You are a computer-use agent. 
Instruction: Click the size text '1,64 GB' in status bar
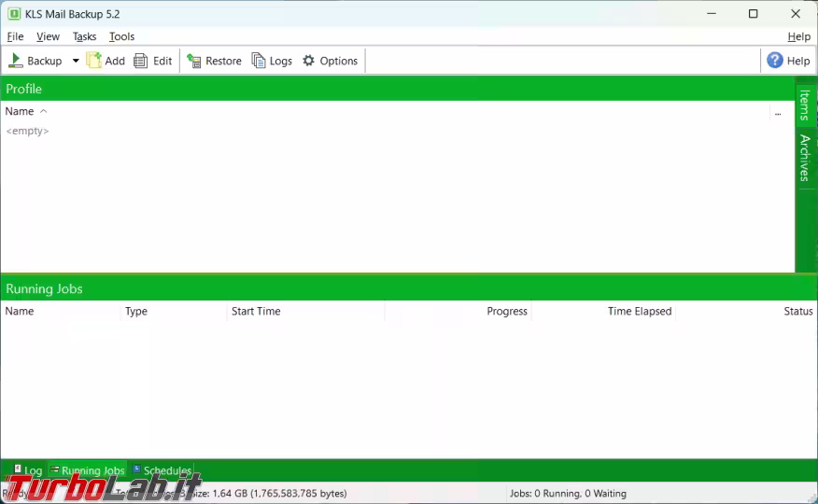coord(230,493)
